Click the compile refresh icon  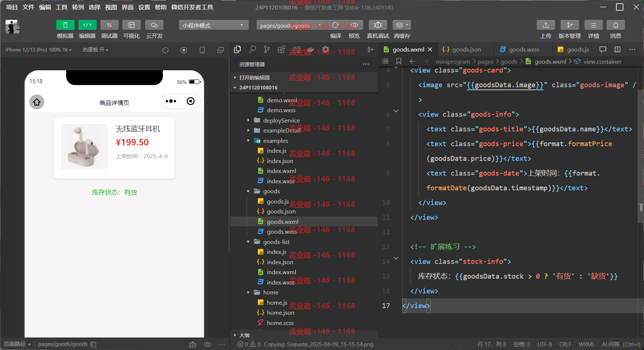pos(336,25)
